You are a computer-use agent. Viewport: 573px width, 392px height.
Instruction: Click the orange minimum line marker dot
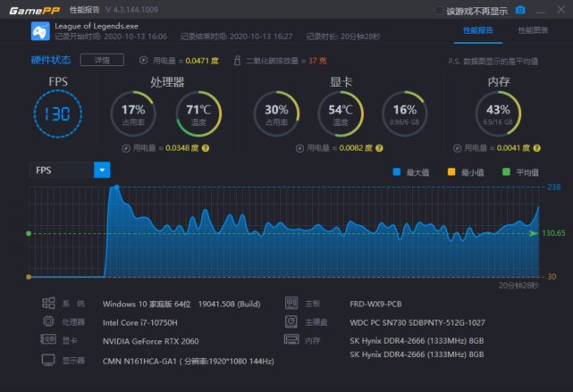point(29,277)
